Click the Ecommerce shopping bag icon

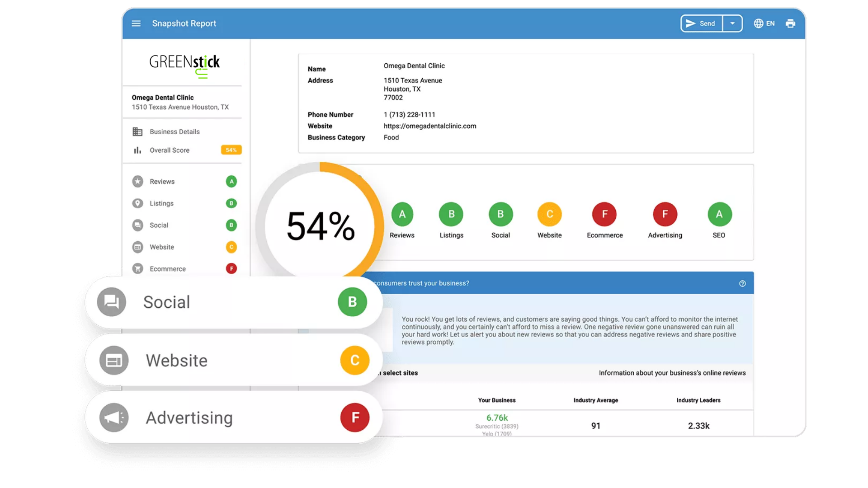point(138,268)
